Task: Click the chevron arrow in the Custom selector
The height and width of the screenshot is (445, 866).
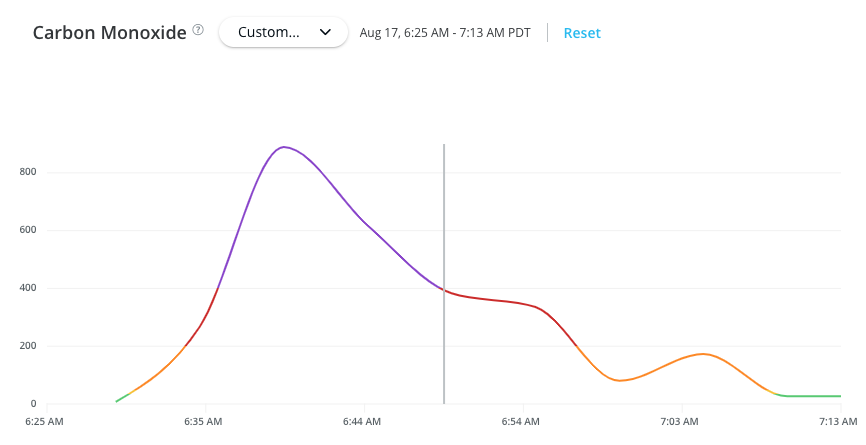Action: (x=325, y=32)
